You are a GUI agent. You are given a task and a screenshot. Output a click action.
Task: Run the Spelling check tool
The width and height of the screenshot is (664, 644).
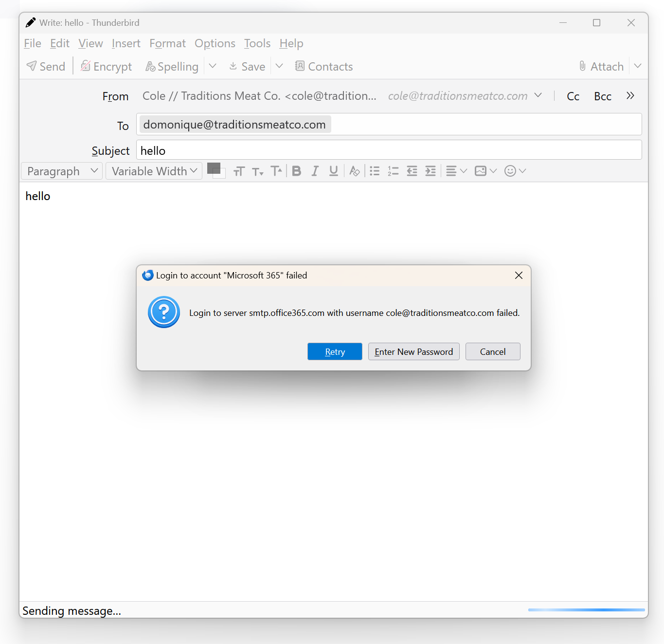point(172,67)
